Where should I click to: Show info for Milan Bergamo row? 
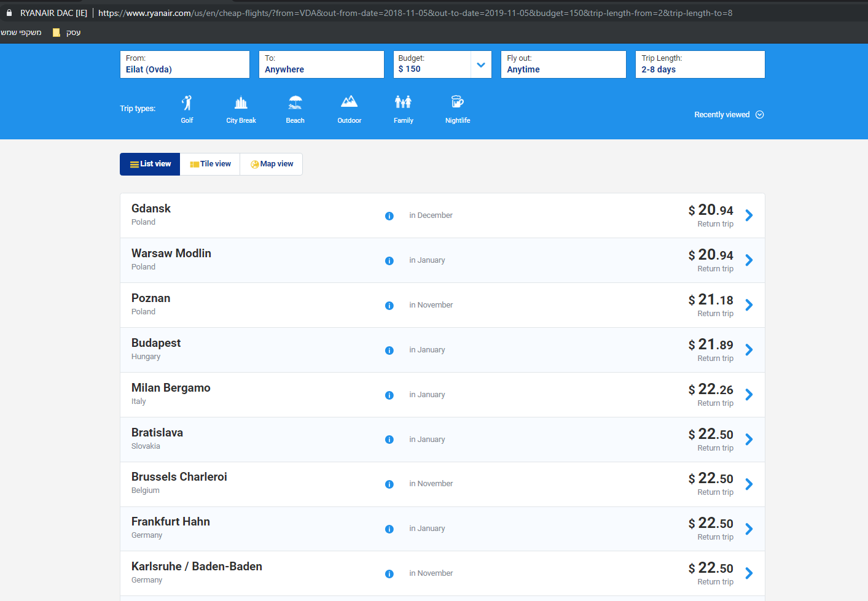(389, 395)
